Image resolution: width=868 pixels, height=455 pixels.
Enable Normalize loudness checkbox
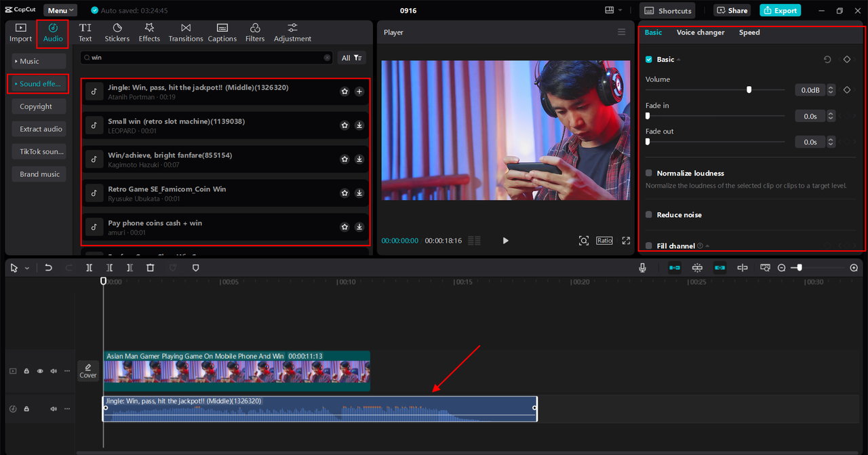click(649, 173)
